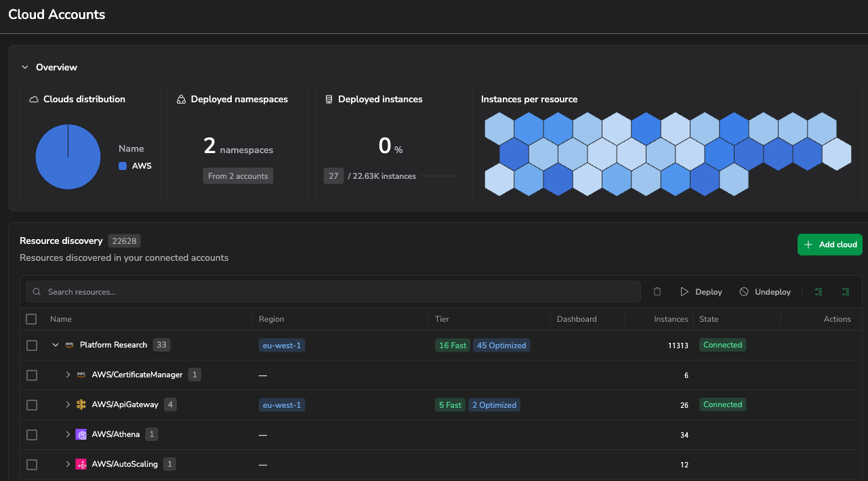The width and height of the screenshot is (868, 481).
Task: Expand the AWS/CertificateManager row
Action: tap(68, 375)
